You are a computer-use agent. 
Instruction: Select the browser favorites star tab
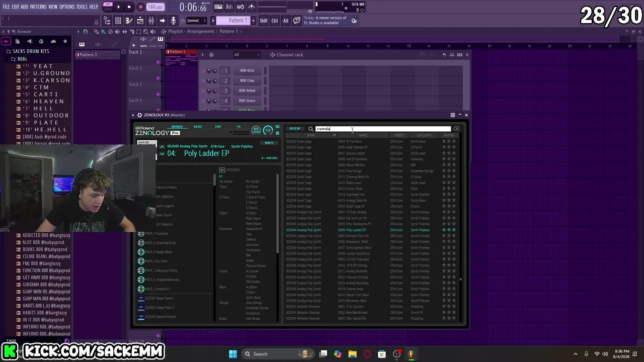click(65, 41)
